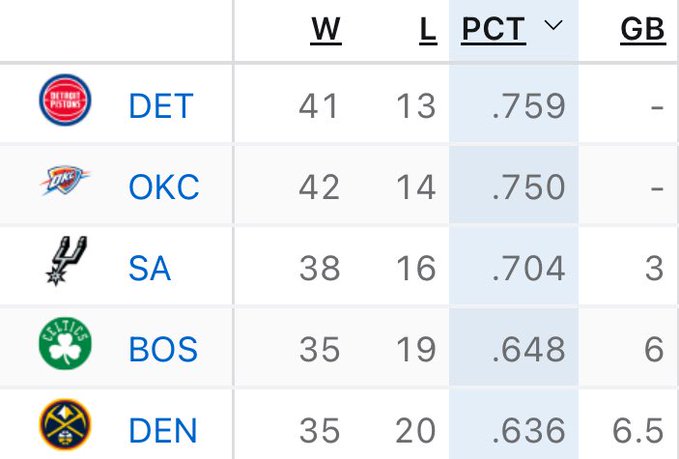
Task: Open the DEN team link
Action: coord(163,431)
